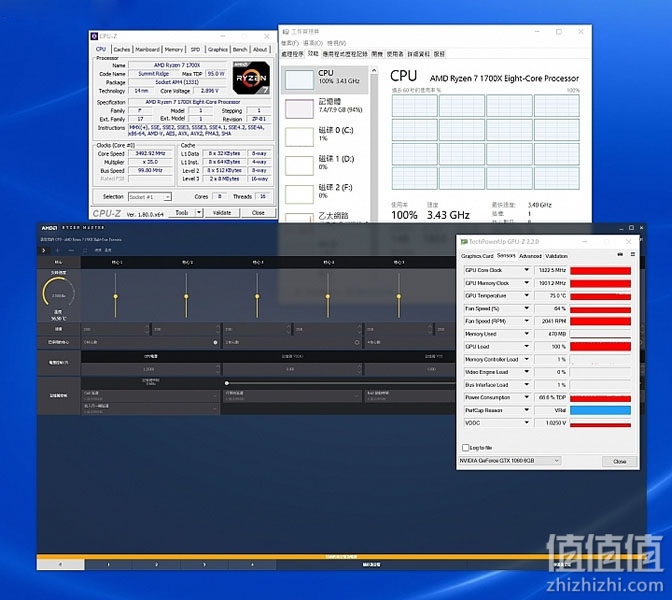Screen dimensions: 672x600
Task: Open the Fan Speed (%) sensor dropdown
Action: 527,308
